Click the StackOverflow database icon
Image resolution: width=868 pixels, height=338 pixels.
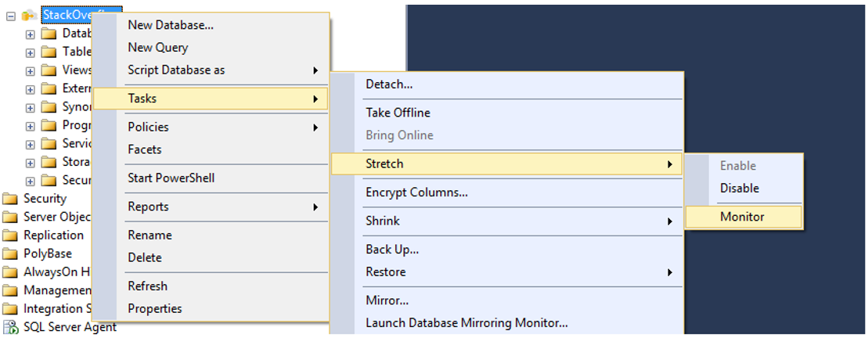tap(30, 15)
